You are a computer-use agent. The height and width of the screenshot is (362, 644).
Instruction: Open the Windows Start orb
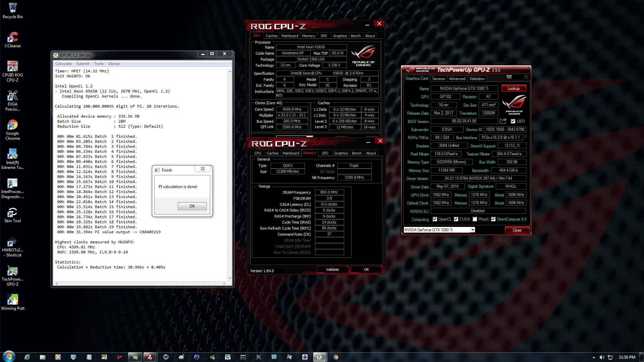click(x=9, y=356)
